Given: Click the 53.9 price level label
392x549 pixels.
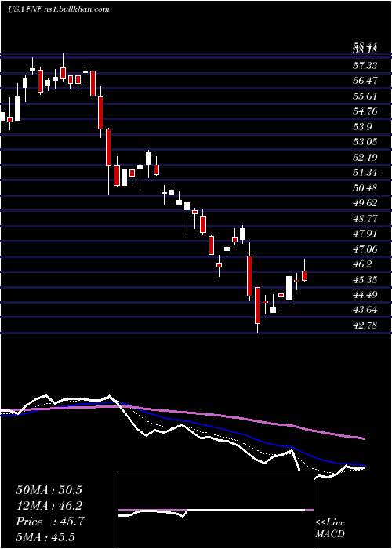Looking at the screenshot, I should (362, 126).
